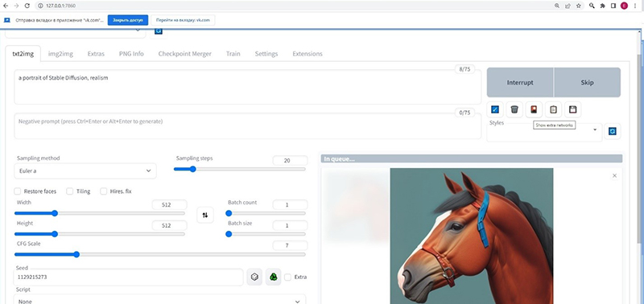Image resolution: width=644 pixels, height=304 pixels.
Task: Open the checkpoint dropdown at the top
Action: coord(75,33)
